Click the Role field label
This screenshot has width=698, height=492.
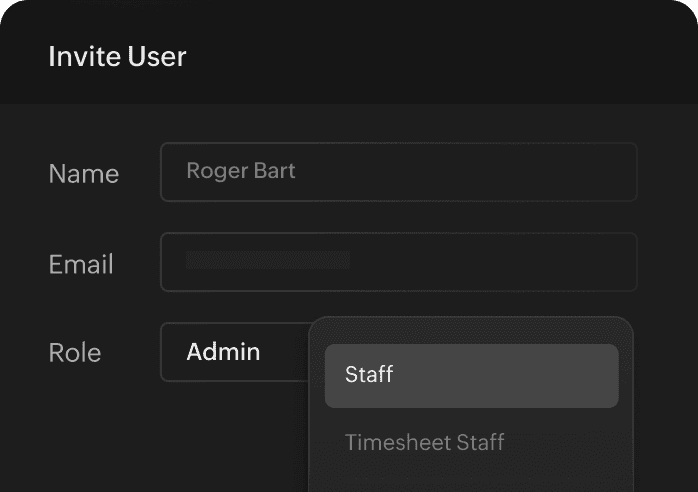click(x=74, y=353)
